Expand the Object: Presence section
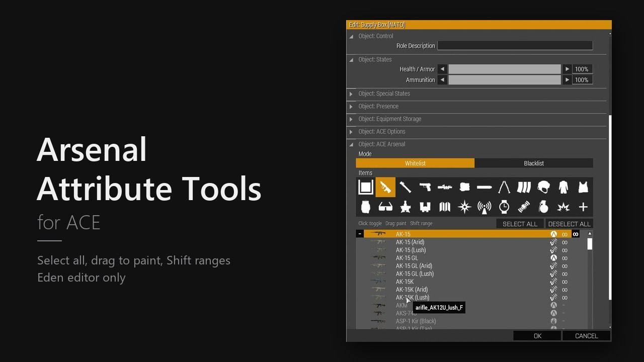 (x=351, y=106)
